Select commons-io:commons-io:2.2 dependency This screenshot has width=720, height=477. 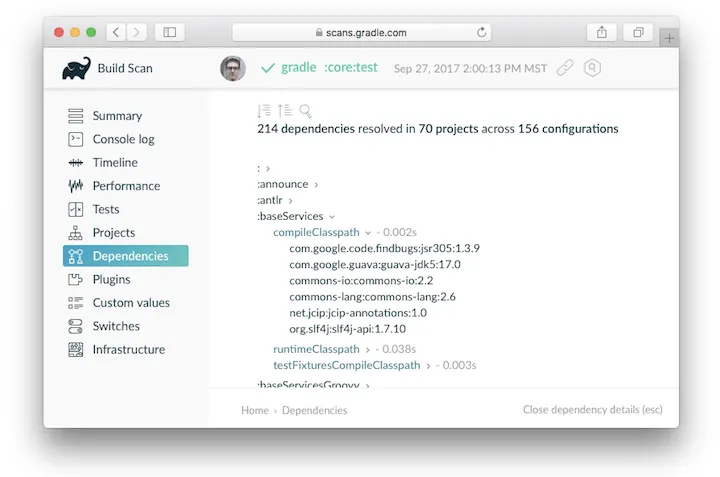tap(361, 281)
